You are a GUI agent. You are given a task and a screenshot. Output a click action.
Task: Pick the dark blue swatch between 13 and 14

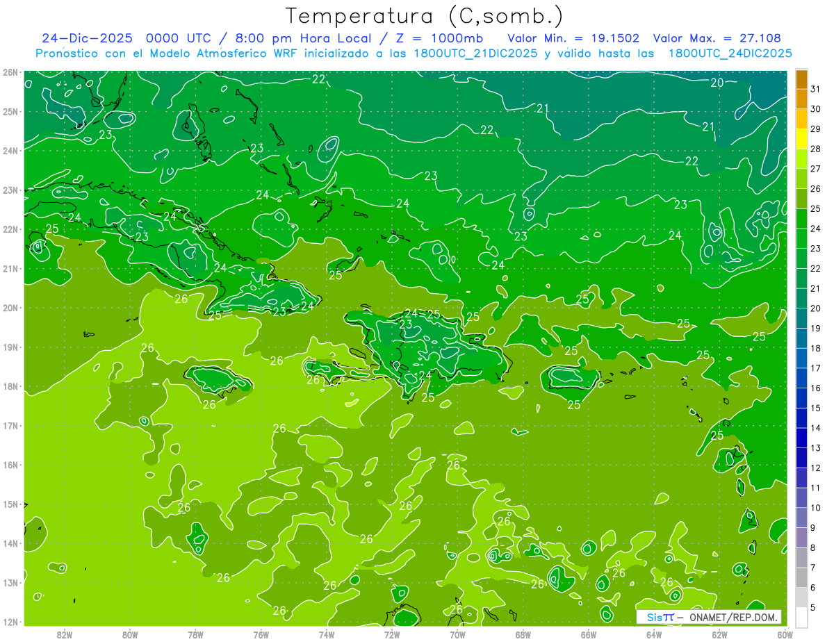(x=801, y=438)
